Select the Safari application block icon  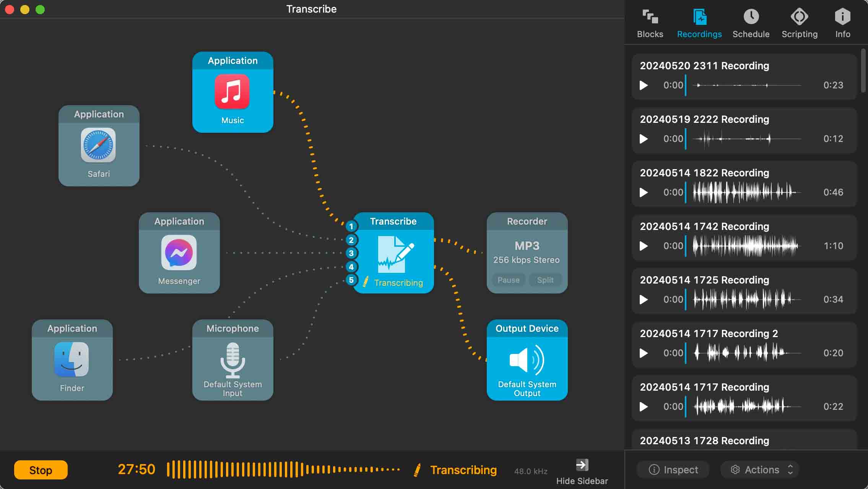click(x=98, y=145)
